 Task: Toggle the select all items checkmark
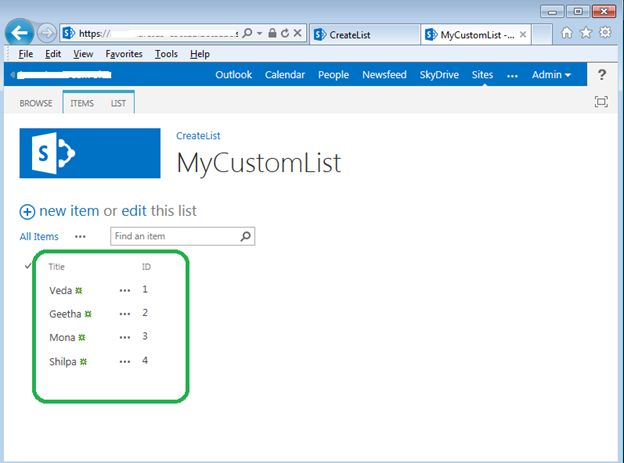point(27,266)
